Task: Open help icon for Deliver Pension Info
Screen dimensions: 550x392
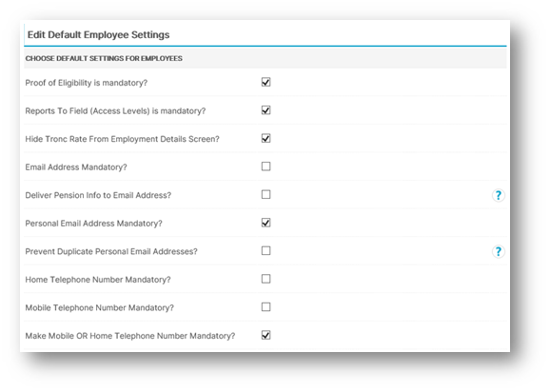Action: (498, 195)
